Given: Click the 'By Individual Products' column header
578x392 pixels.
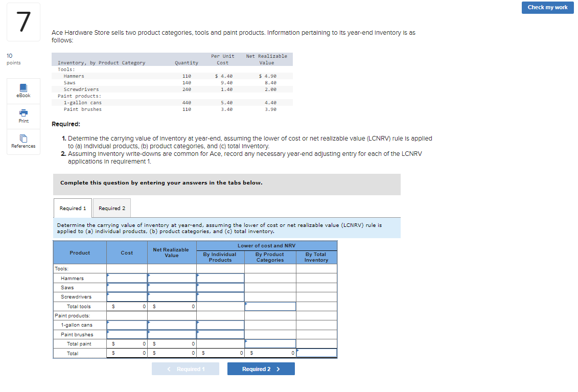Looking at the screenshot, I should pos(220,257).
